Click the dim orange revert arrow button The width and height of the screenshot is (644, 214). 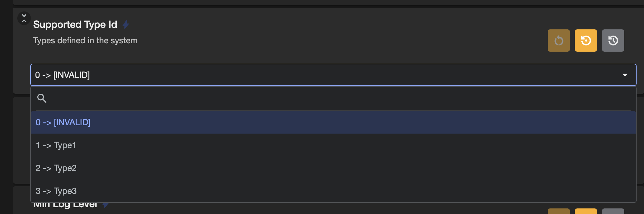(x=558, y=41)
